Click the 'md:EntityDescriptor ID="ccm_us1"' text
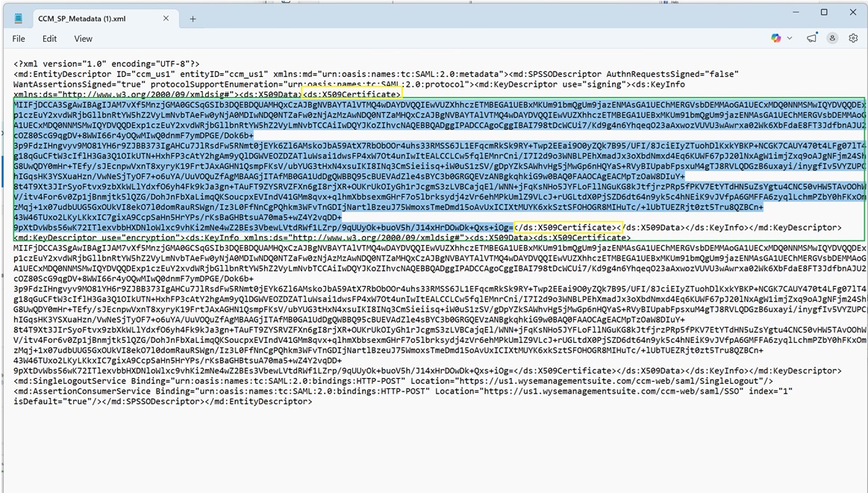The image size is (868, 493). [96, 74]
